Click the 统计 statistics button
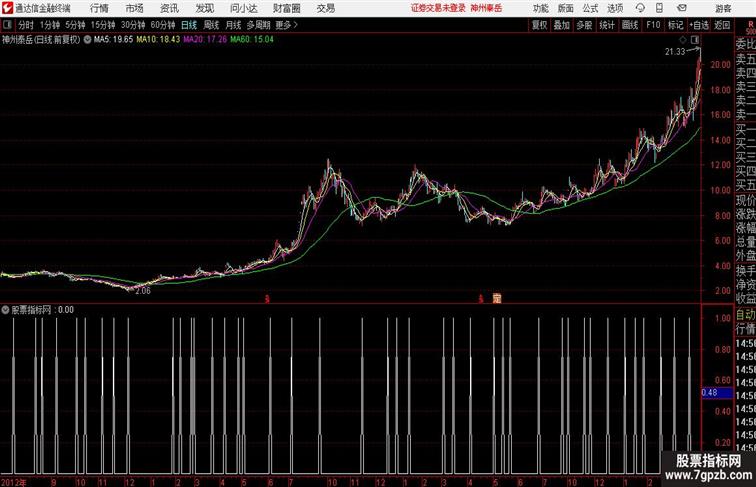Viewport: 756px width, 487px height. coord(607,25)
